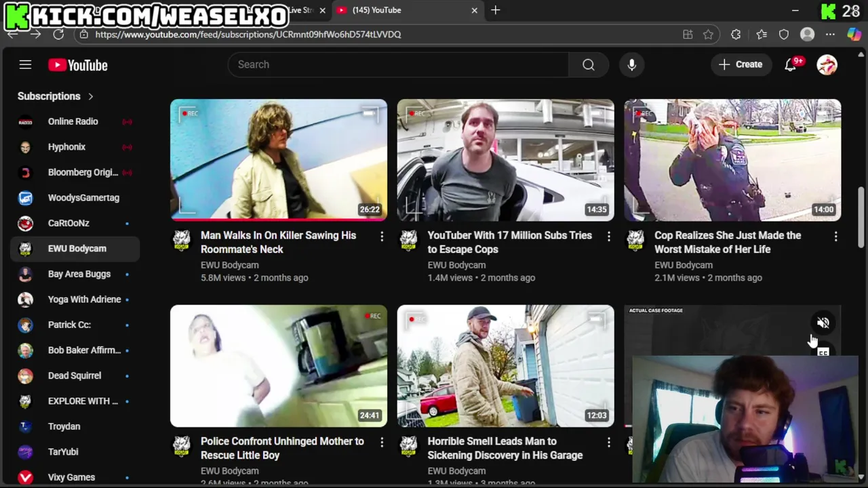Open Vixy Games channel
Image resolution: width=868 pixels, height=488 pixels.
tap(75, 477)
